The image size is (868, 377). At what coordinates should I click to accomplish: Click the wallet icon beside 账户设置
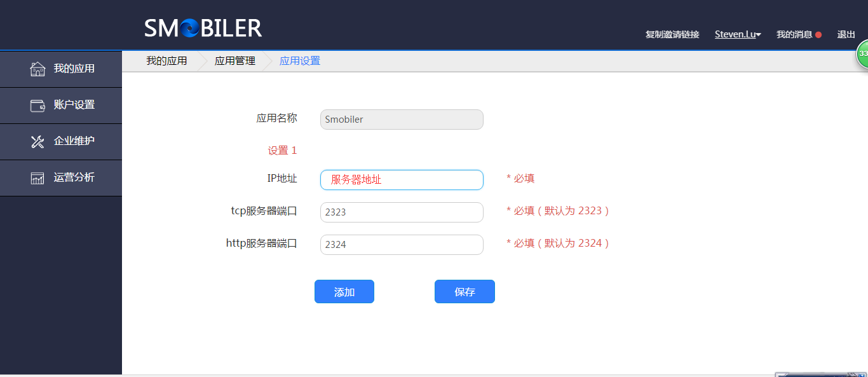pyautogui.click(x=38, y=106)
